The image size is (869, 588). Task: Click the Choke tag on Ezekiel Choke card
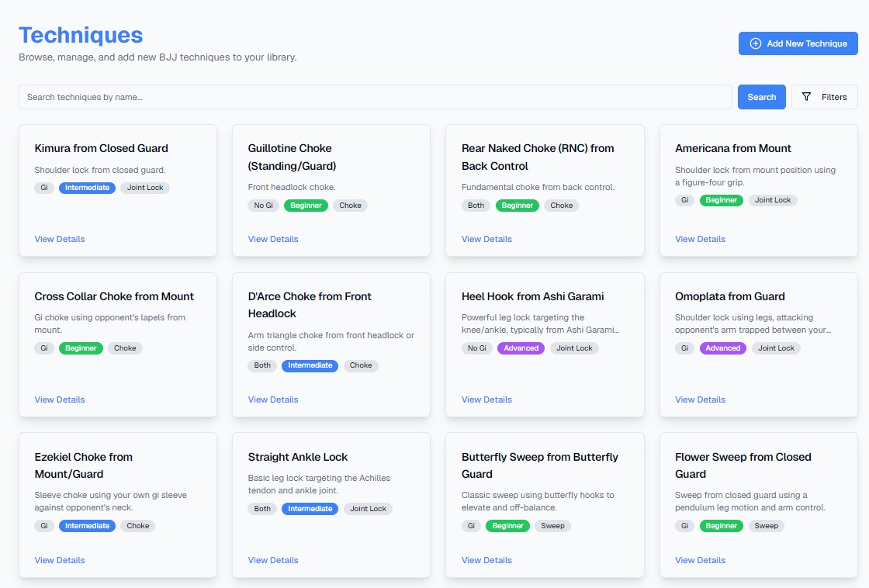[x=137, y=526]
